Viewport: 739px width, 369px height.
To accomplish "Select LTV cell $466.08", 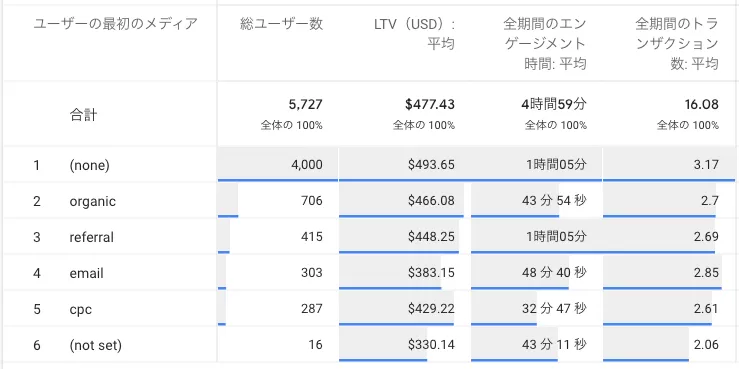I will 431,201.
